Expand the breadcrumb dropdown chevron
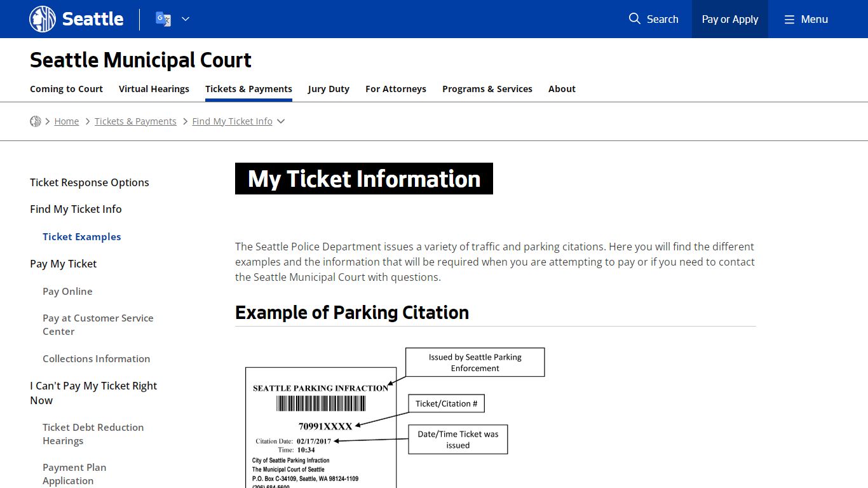 281,121
